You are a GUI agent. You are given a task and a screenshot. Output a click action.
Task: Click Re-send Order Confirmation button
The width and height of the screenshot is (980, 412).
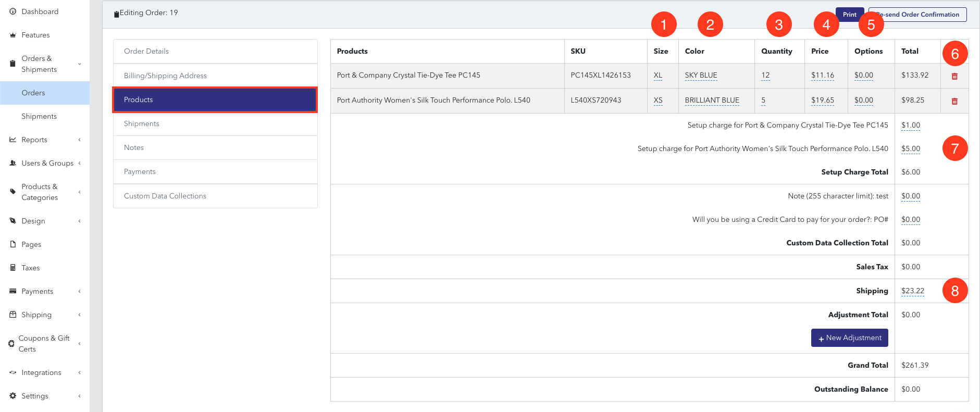coord(917,15)
